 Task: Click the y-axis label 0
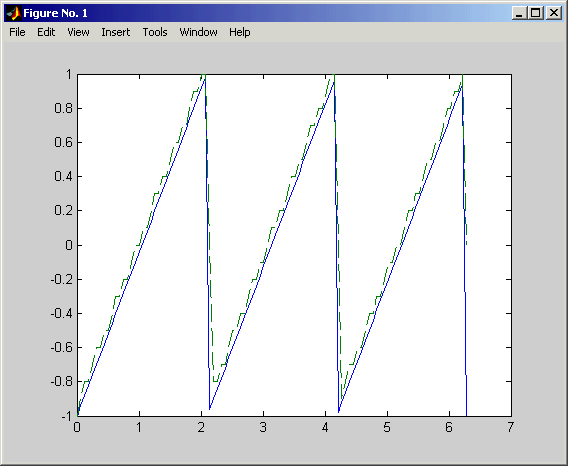click(x=69, y=245)
